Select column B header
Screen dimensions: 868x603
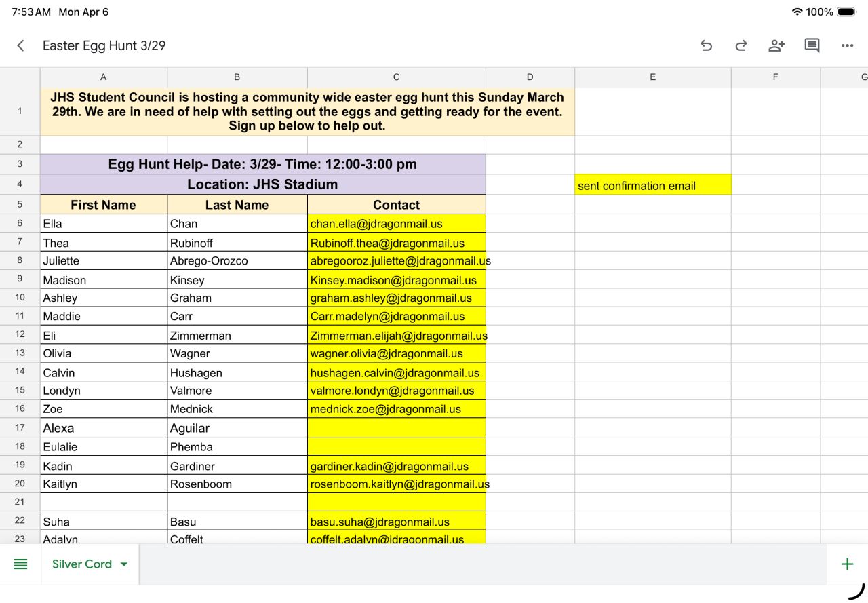[x=237, y=77]
